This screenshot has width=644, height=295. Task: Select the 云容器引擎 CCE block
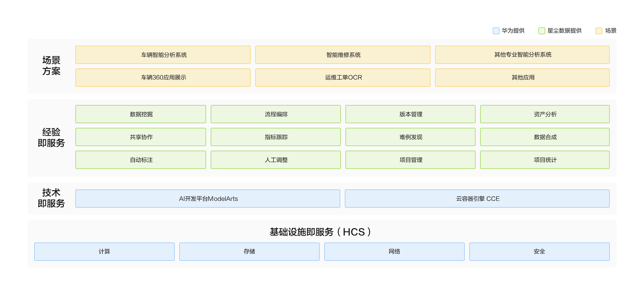tap(477, 199)
